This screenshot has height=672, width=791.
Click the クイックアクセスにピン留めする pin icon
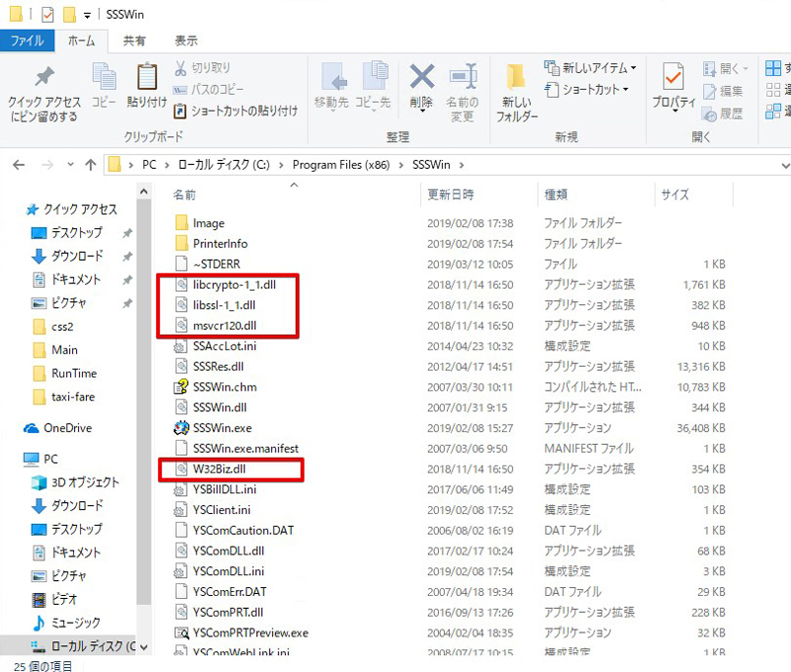[x=44, y=79]
